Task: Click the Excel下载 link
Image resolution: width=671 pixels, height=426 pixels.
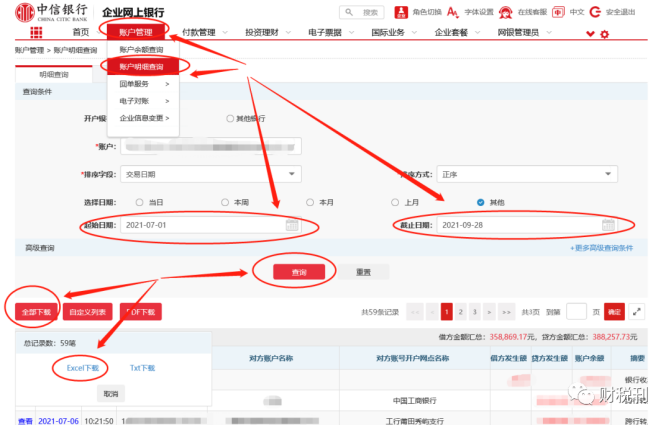Action: 83,368
